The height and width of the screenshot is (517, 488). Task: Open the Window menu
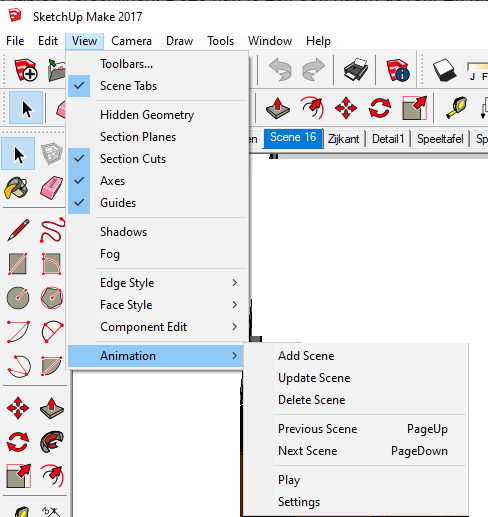click(270, 41)
